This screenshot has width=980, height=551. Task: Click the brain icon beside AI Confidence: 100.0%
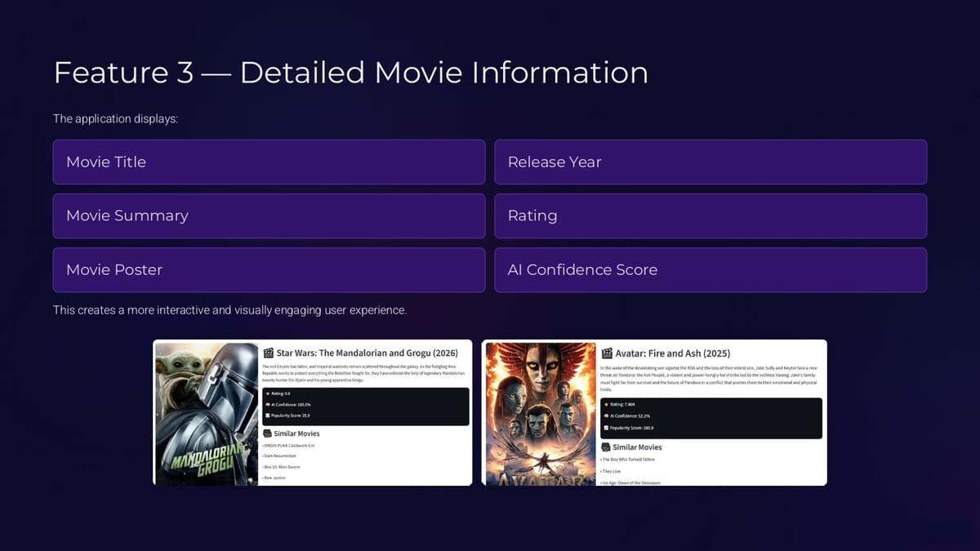click(267, 405)
